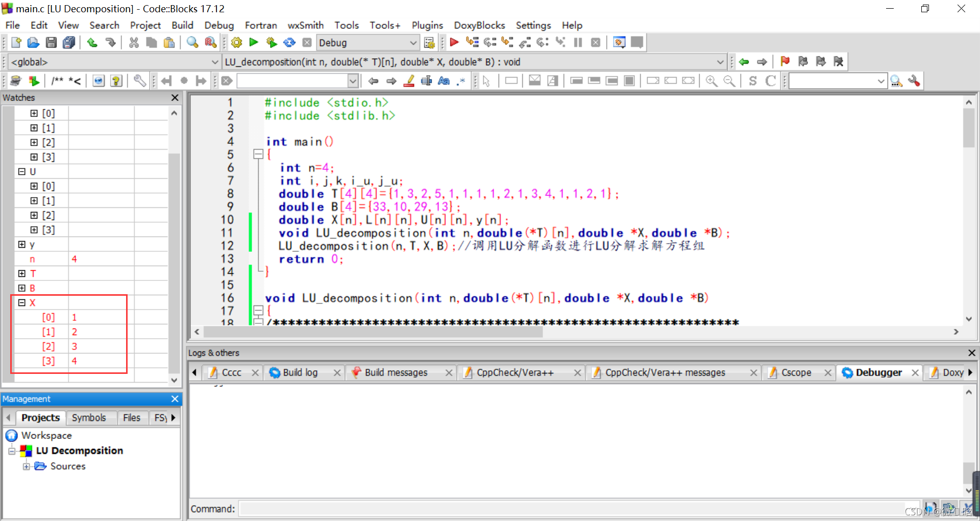Close the Management panel
Image resolution: width=980 pixels, height=521 pixels.
click(x=175, y=399)
